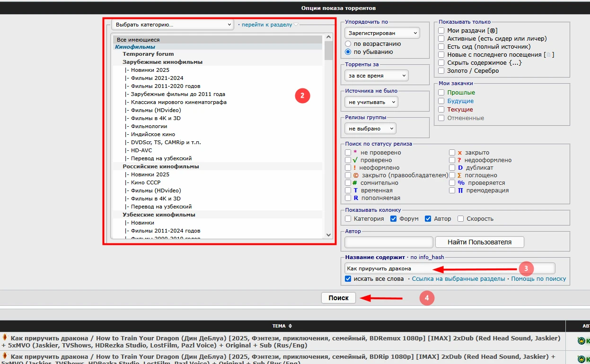
Task: Click the sort arrows beside ТЕМА header
Action: [x=290, y=326]
